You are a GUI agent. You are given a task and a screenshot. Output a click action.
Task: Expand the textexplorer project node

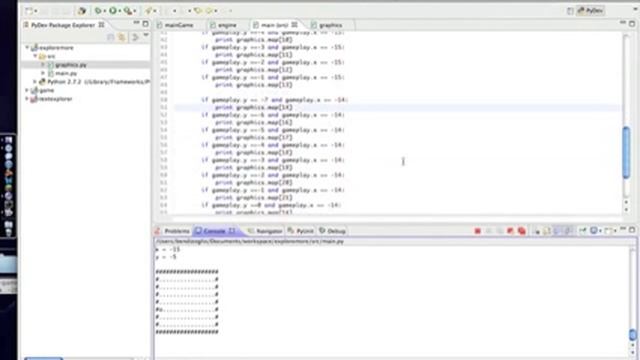(27, 99)
